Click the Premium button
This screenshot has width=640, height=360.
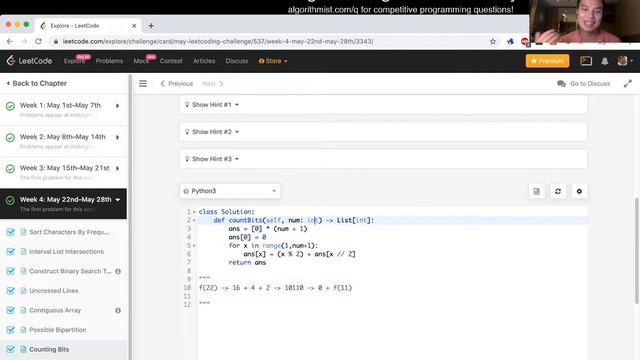[x=547, y=61]
